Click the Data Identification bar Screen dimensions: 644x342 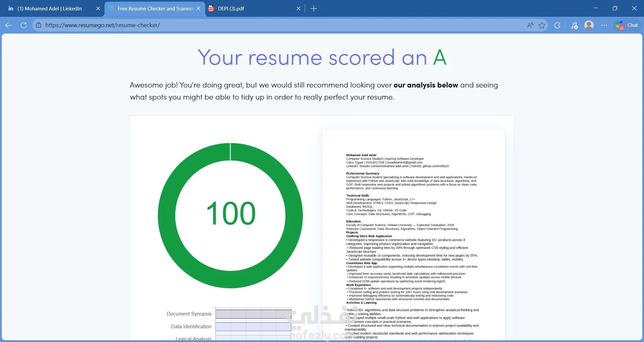click(x=253, y=327)
